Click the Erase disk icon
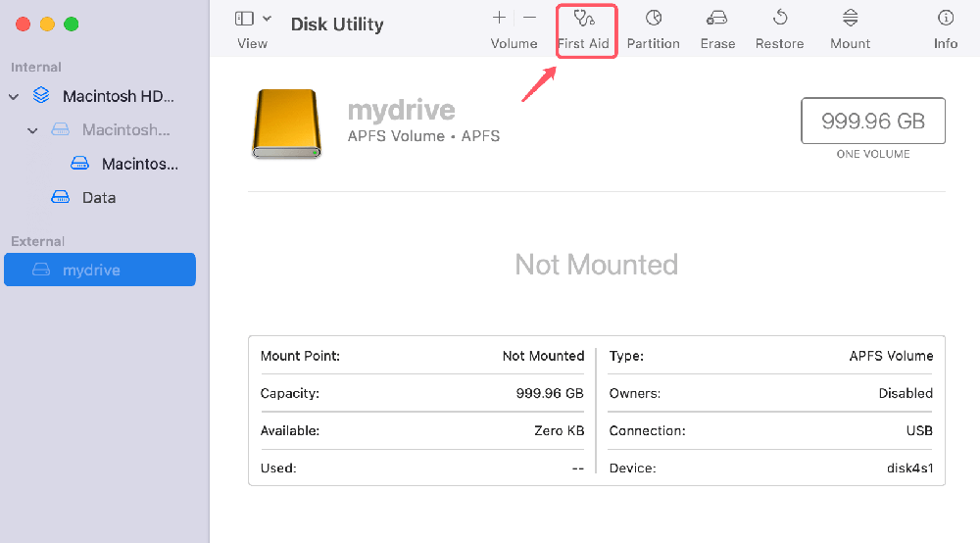This screenshot has width=980, height=543. tap(717, 19)
